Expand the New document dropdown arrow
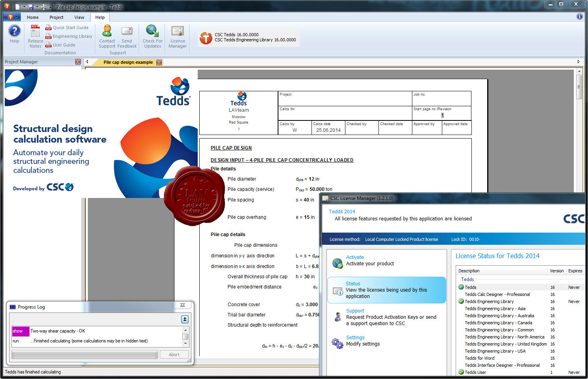 (x=24, y=7)
